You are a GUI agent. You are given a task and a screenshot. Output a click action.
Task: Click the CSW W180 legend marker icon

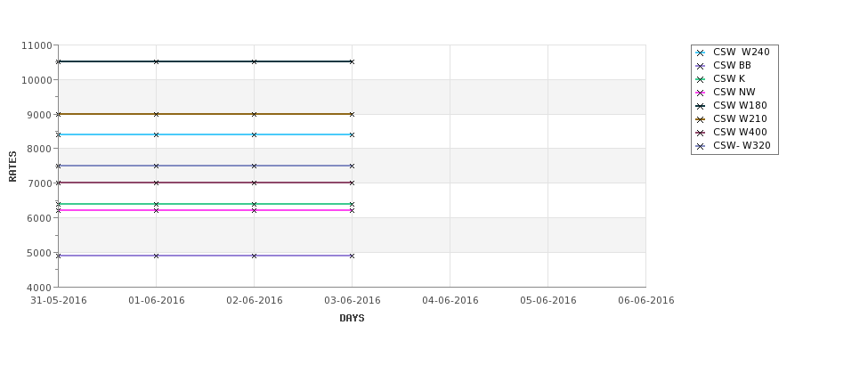coord(701,106)
